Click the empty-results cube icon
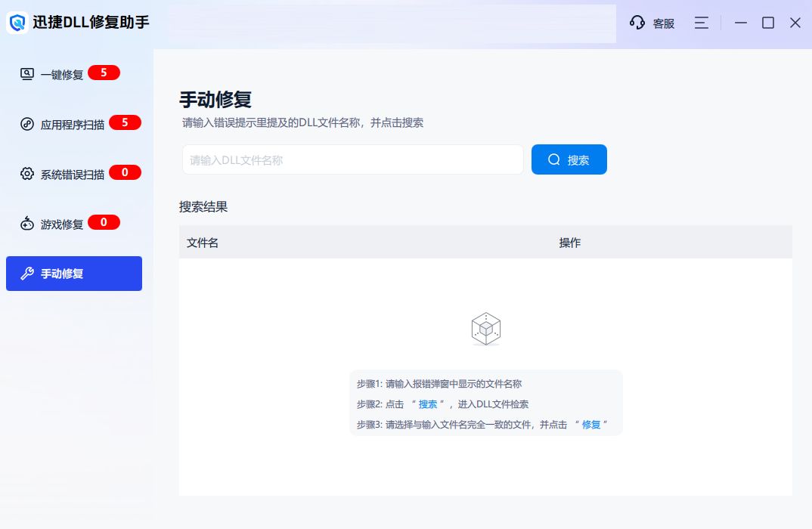Screen dimensions: 812x529 485,329
